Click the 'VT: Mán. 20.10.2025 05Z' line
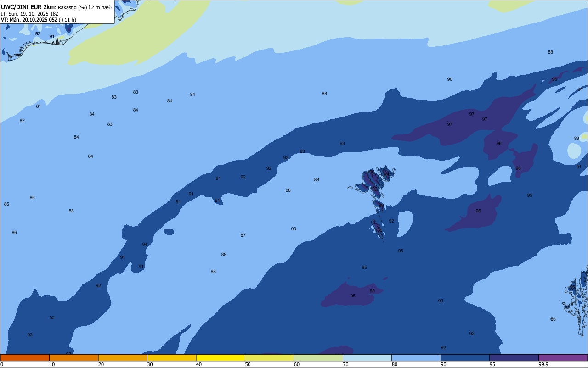Image resolution: width=588 pixels, height=368 pixels. point(29,19)
